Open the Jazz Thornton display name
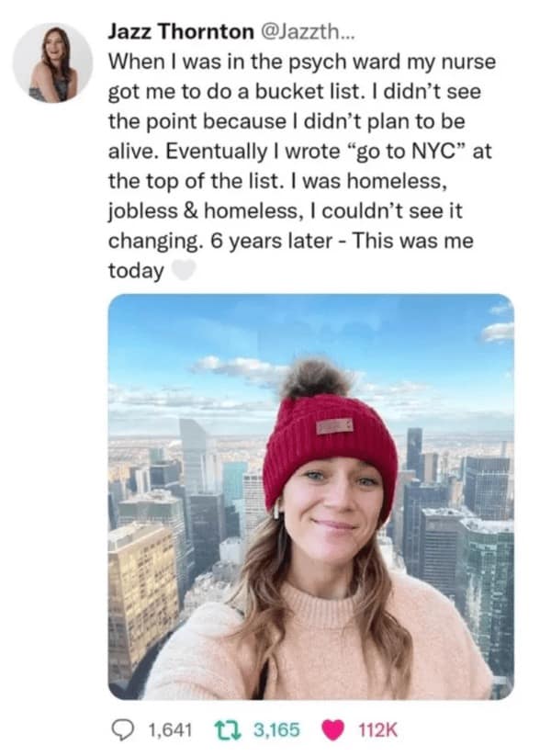The width and height of the screenshot is (551, 756). 180,32
